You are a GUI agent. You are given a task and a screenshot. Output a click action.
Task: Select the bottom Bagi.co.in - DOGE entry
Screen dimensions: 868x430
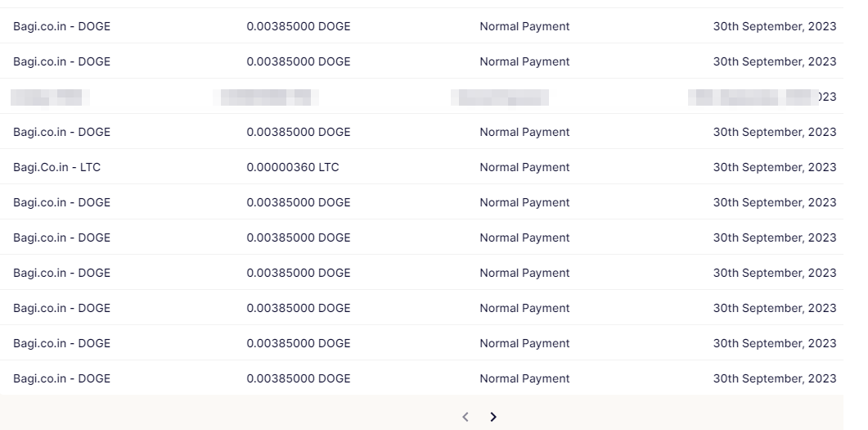point(61,378)
